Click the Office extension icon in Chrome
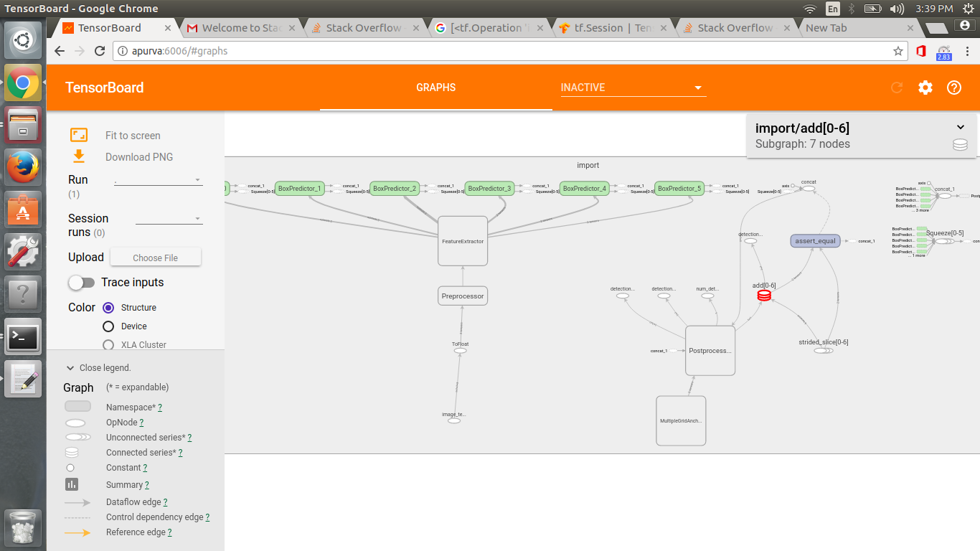 coord(922,51)
